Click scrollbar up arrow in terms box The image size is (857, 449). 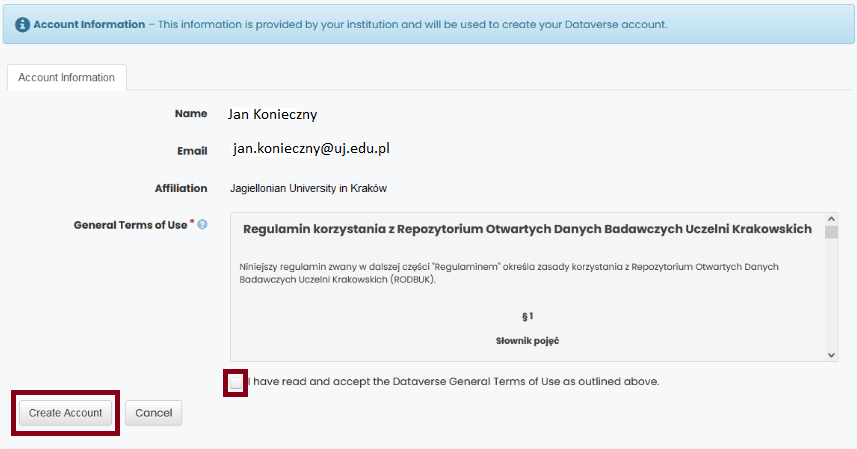pos(831,219)
